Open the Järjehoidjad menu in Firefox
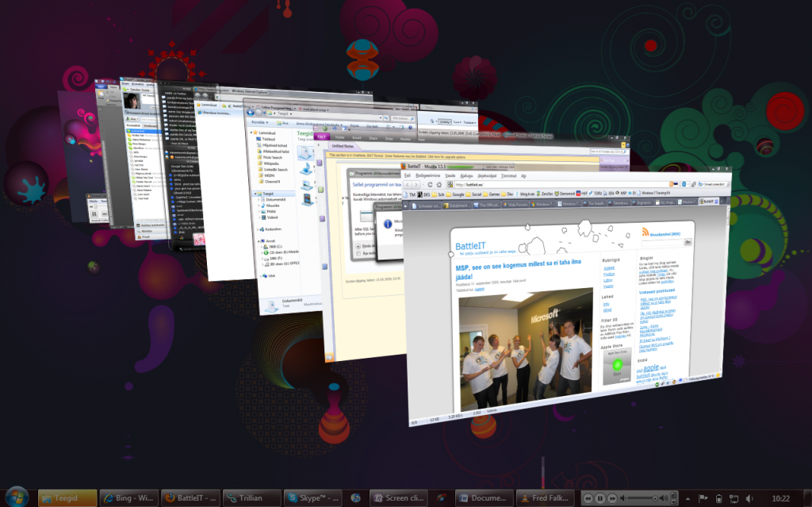The width and height of the screenshot is (812, 507). [487, 175]
